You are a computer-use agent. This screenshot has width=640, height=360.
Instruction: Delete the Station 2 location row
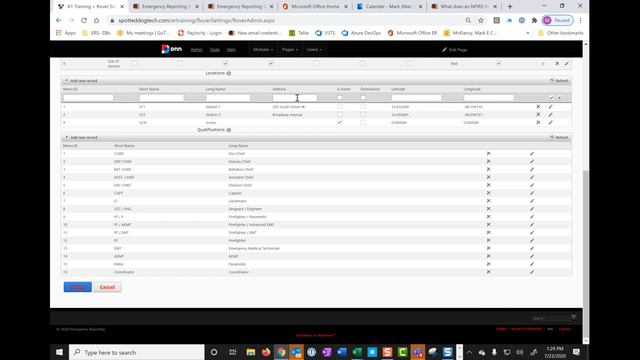[x=538, y=115]
